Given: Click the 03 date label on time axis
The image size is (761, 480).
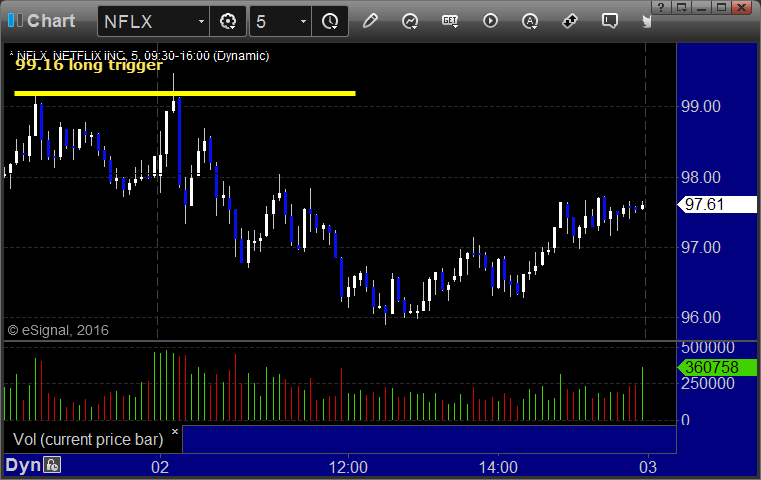Looking at the screenshot, I should [648, 467].
